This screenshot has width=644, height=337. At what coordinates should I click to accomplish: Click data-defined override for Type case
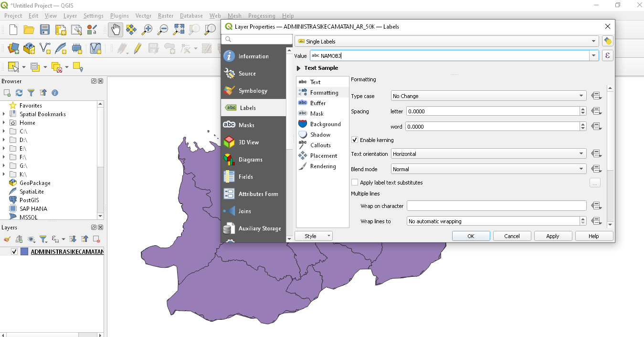596,96
